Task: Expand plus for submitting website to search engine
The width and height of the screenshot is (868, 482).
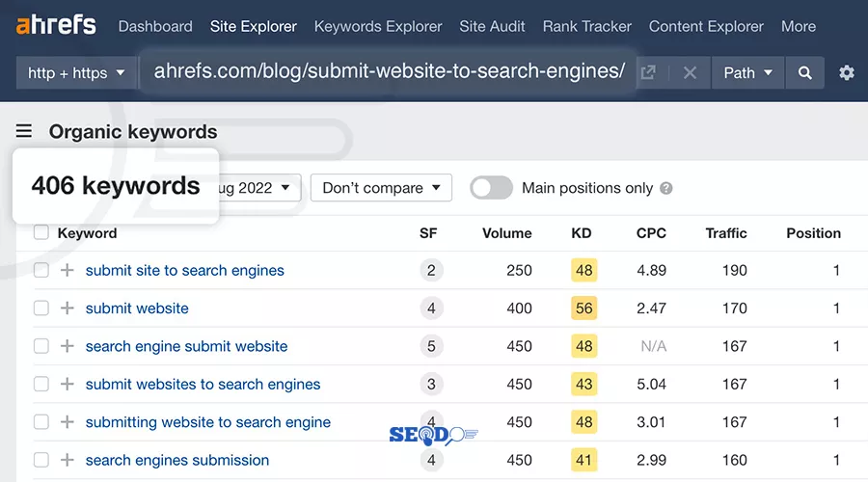Action: (67, 421)
